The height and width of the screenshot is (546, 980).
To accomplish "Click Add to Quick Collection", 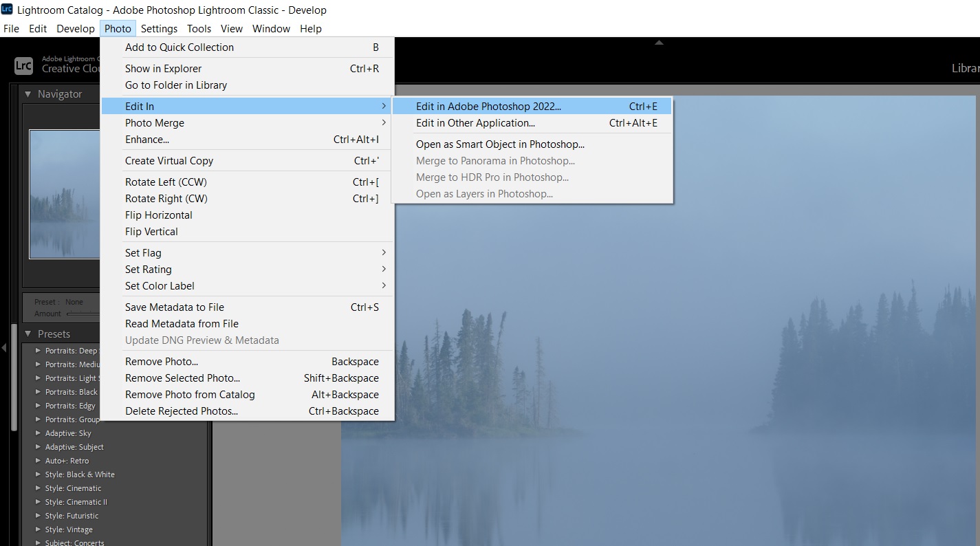I will point(179,47).
